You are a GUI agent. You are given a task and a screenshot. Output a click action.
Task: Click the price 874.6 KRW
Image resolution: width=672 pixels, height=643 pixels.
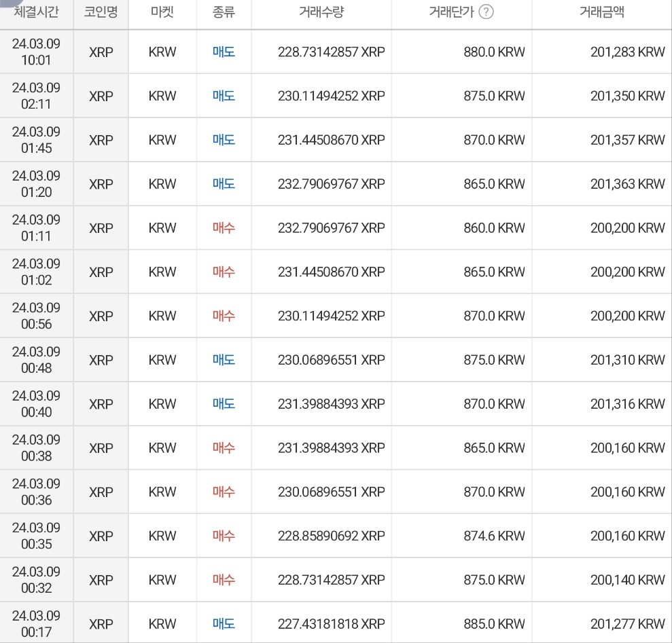point(494,536)
